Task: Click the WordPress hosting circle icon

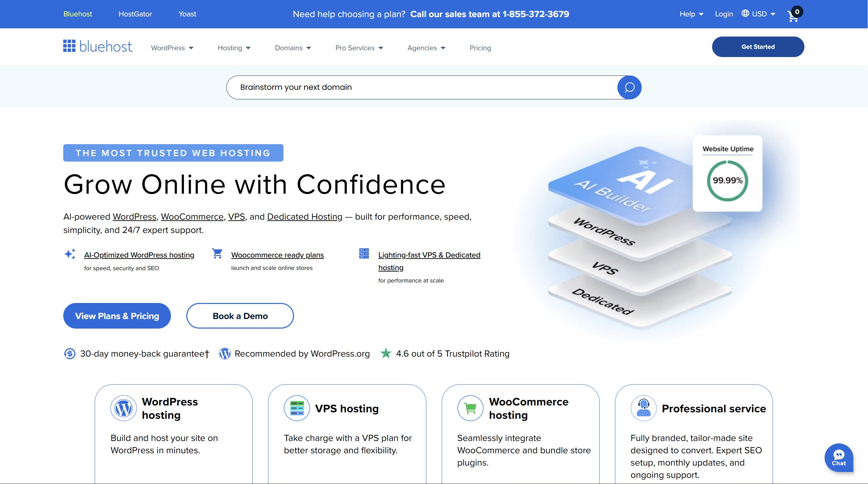Action: tap(123, 408)
